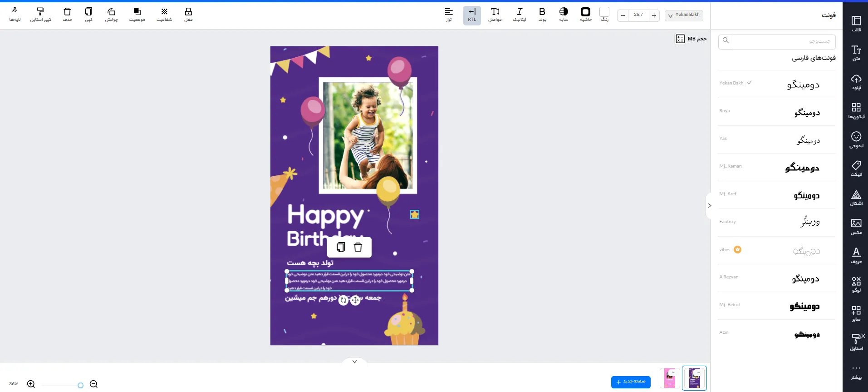Open the label (اتیکت) sidebar tab
Image resolution: width=868 pixels, height=392 pixels.
point(856,169)
